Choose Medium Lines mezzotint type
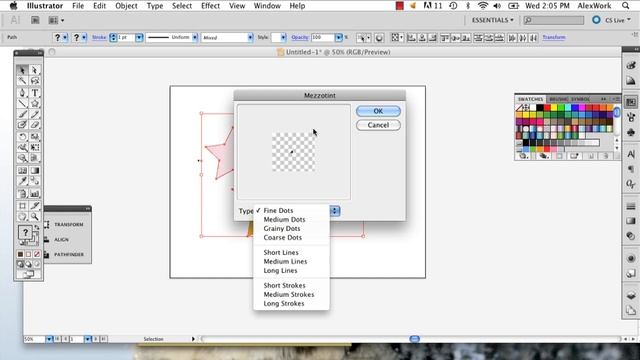This screenshot has height=360, width=640. 285,262
